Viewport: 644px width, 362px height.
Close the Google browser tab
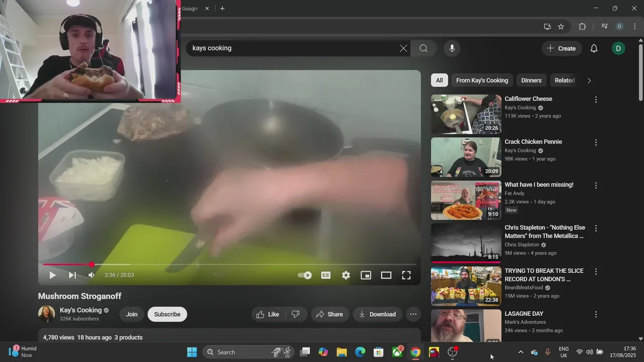tap(207, 9)
